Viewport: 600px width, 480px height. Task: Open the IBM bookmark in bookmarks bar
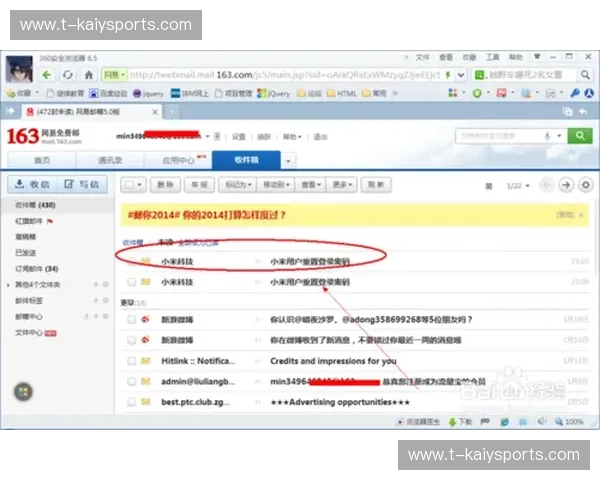(189, 93)
